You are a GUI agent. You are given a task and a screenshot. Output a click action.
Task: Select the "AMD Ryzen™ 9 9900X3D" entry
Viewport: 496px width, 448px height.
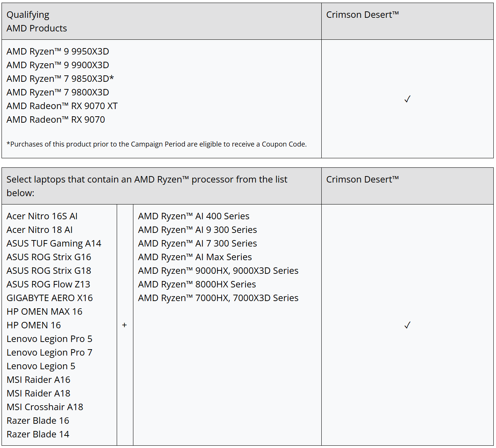[58, 65]
